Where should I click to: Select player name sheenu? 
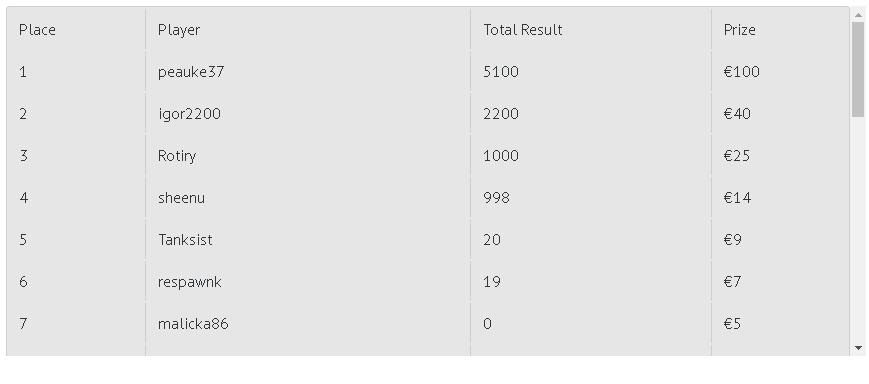[x=181, y=198]
